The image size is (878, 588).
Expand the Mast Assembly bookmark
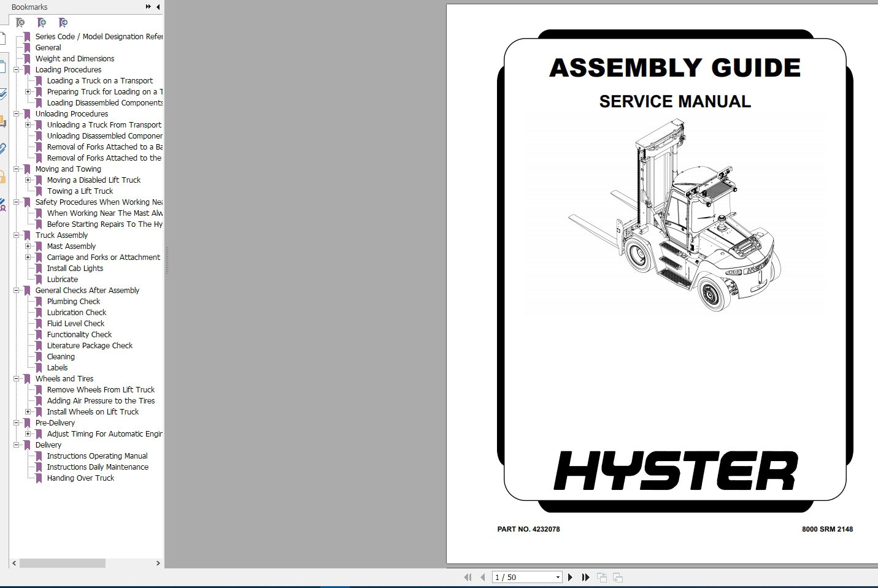[x=28, y=246]
